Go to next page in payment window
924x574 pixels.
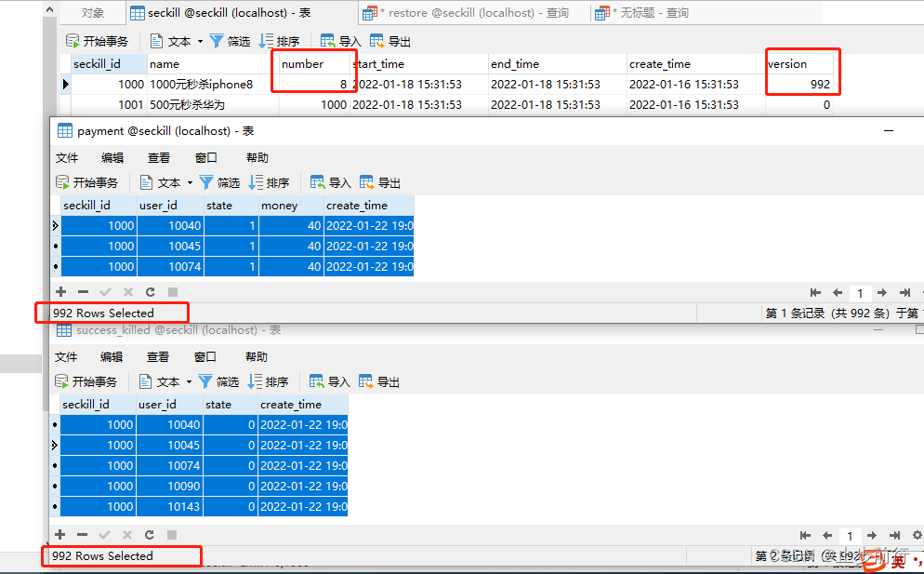tap(882, 293)
